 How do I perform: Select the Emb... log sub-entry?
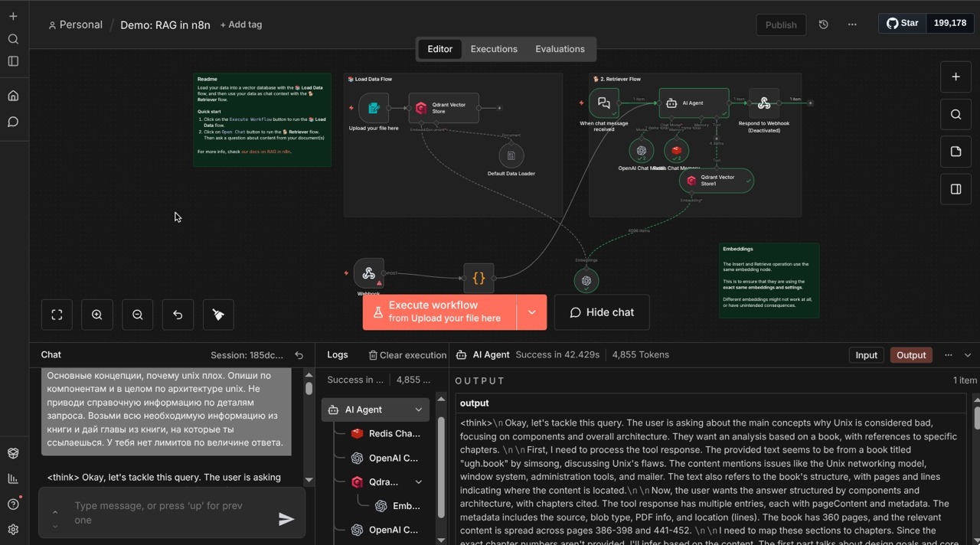click(398, 506)
